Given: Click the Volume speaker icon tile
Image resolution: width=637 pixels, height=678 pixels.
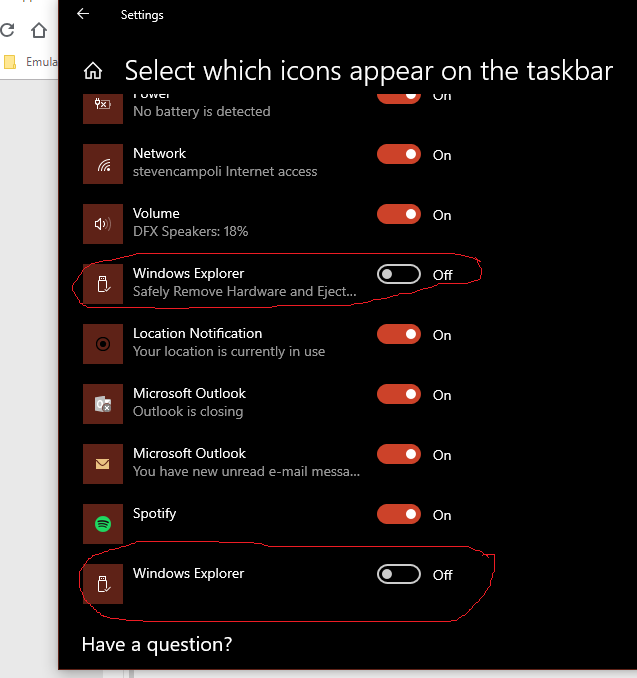Looking at the screenshot, I should [x=103, y=224].
